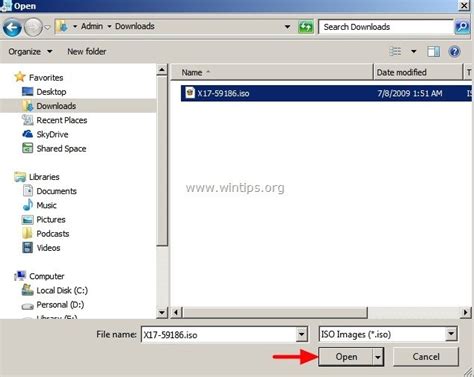Expand the File name dropdown arrow

301,334
